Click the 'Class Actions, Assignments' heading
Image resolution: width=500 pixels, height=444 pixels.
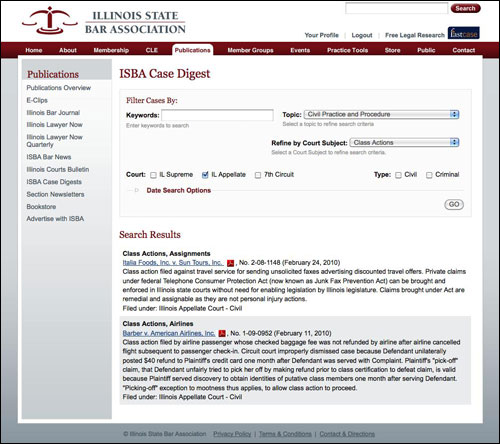166,254
